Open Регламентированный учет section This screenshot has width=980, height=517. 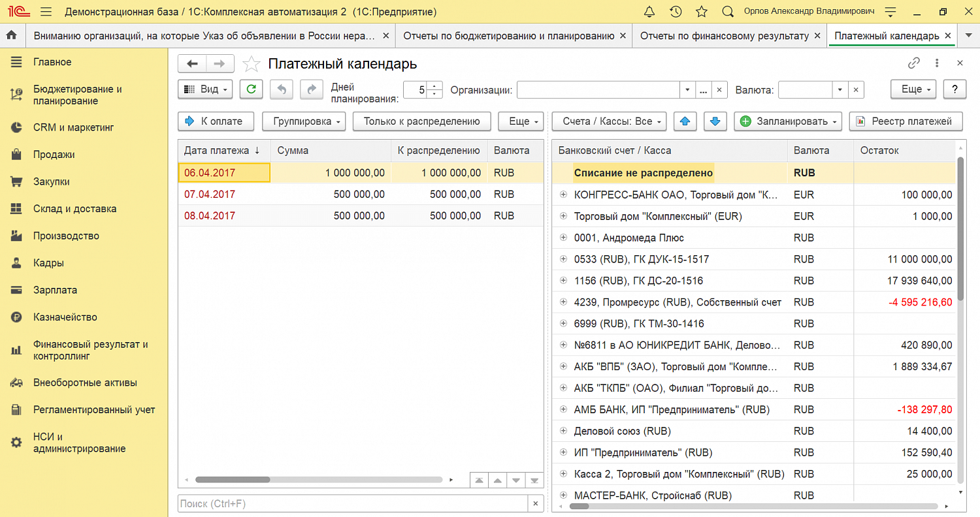(x=94, y=410)
